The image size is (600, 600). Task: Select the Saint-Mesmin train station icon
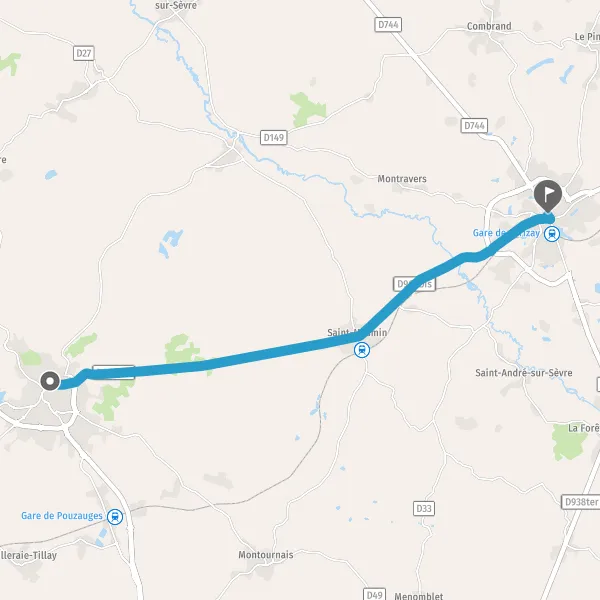[362, 350]
